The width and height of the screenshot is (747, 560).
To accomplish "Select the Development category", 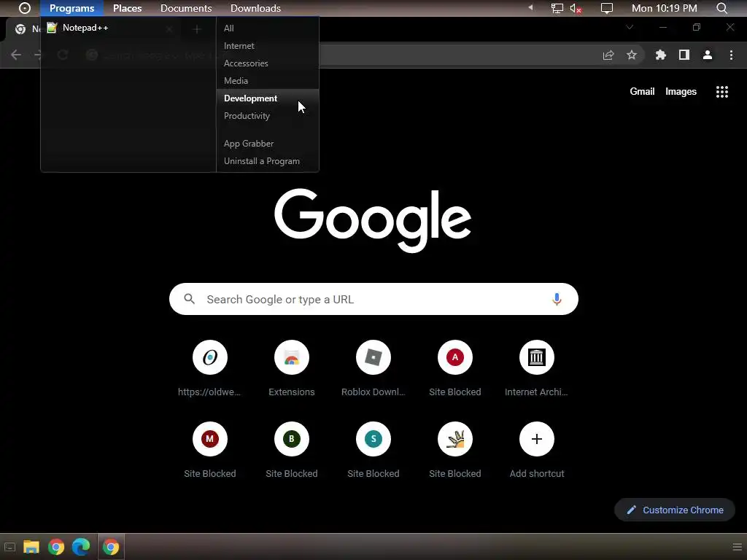I will click(x=250, y=98).
